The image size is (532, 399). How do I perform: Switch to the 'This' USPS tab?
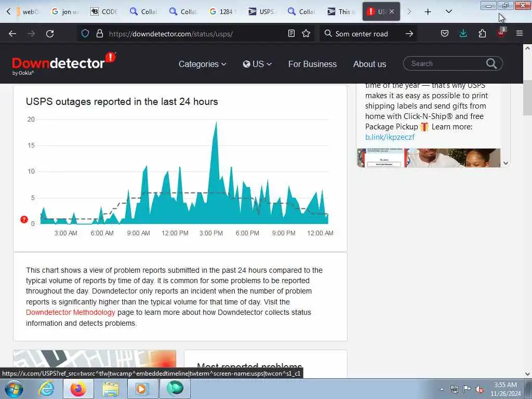(341, 11)
